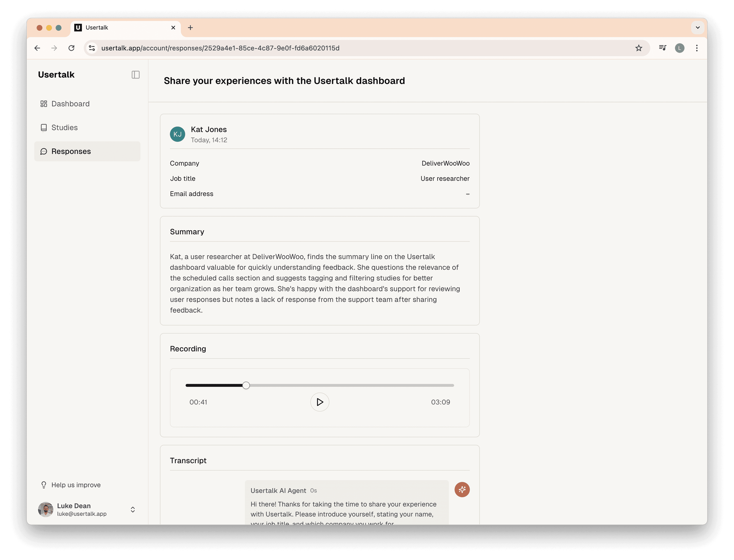Screen dimensions: 734x560
Task: Click the DeliverWooWoo company value
Action: tap(445, 163)
